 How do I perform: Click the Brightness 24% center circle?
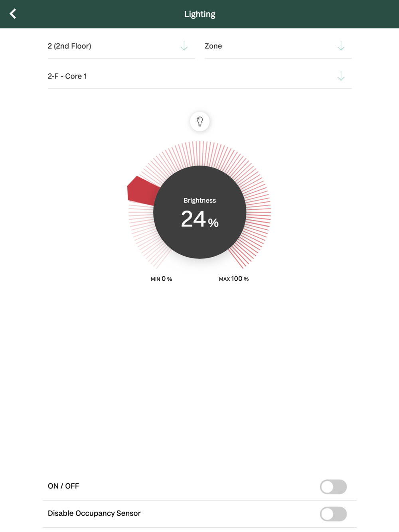coord(199,212)
